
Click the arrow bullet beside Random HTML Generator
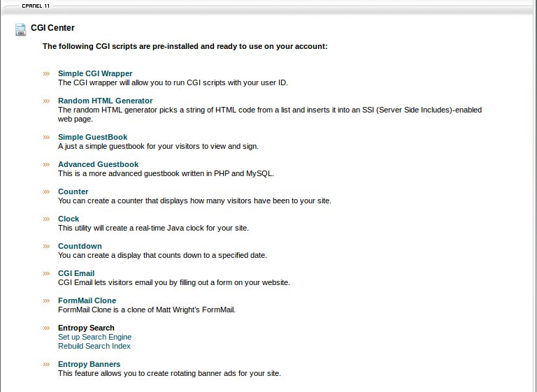click(x=46, y=101)
